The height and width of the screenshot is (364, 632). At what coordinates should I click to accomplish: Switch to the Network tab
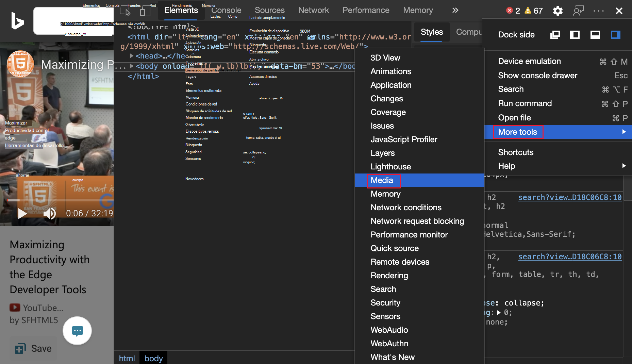pyautogui.click(x=313, y=10)
